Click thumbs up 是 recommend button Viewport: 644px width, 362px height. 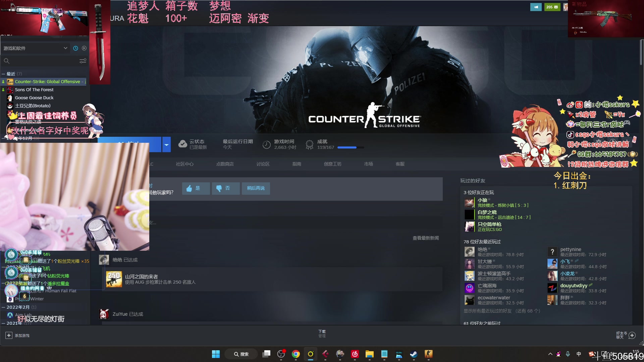[196, 188]
